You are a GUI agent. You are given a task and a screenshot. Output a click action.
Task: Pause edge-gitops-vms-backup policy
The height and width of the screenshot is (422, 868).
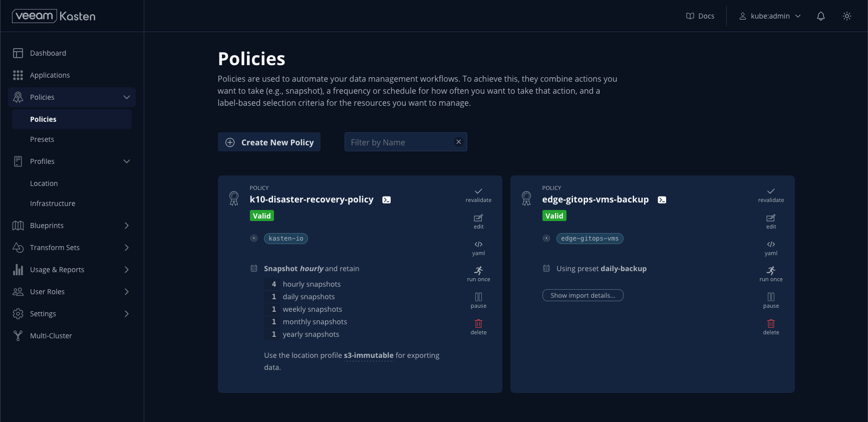pos(771,301)
